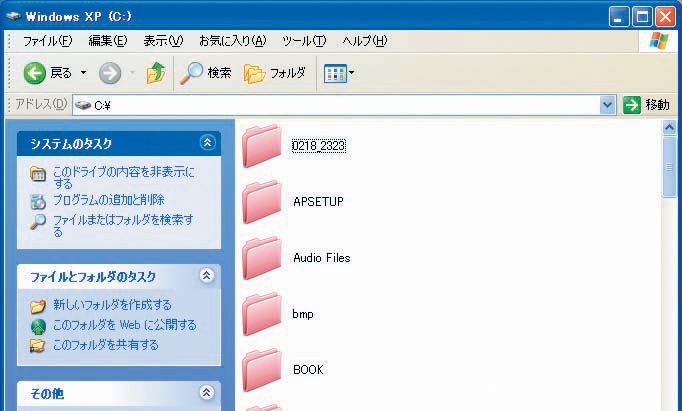The height and width of the screenshot is (411, 682).
Task: Click the bmp folder name
Action: coord(303,314)
